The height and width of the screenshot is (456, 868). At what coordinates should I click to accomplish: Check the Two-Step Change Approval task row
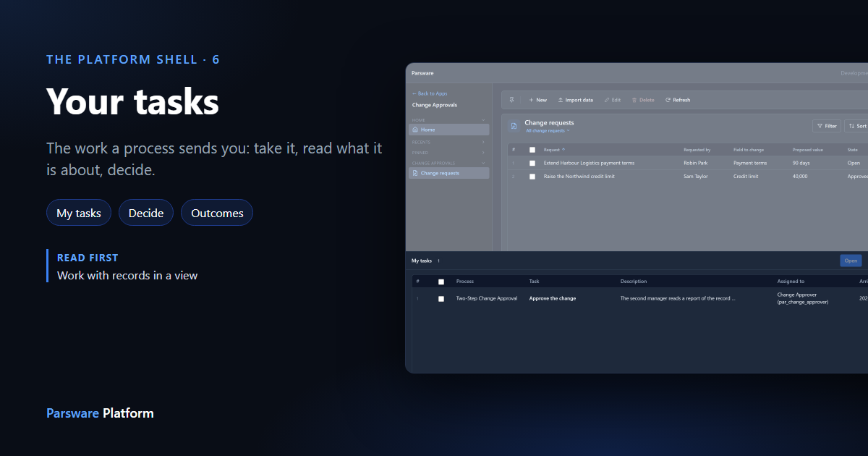coord(441,298)
